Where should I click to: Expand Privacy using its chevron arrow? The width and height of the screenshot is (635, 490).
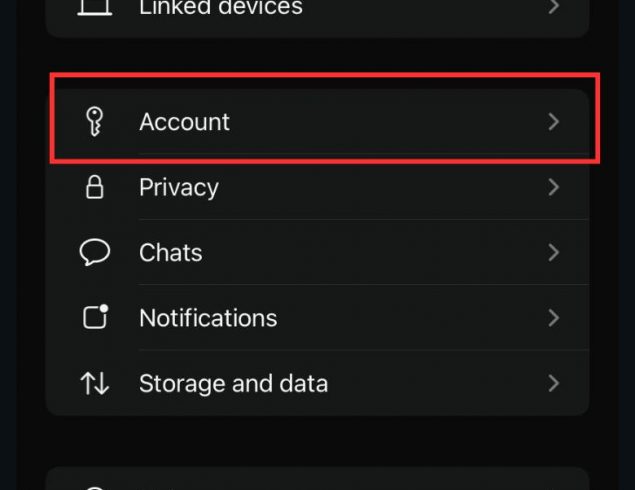(554, 187)
